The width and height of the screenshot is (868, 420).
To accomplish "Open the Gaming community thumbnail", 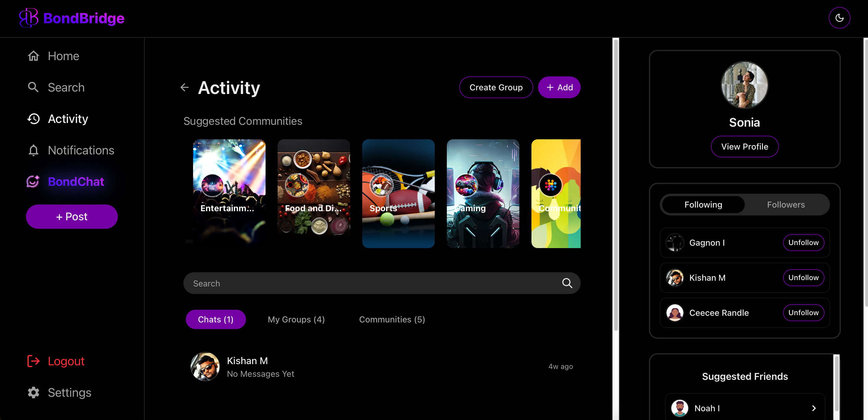I will tap(482, 193).
